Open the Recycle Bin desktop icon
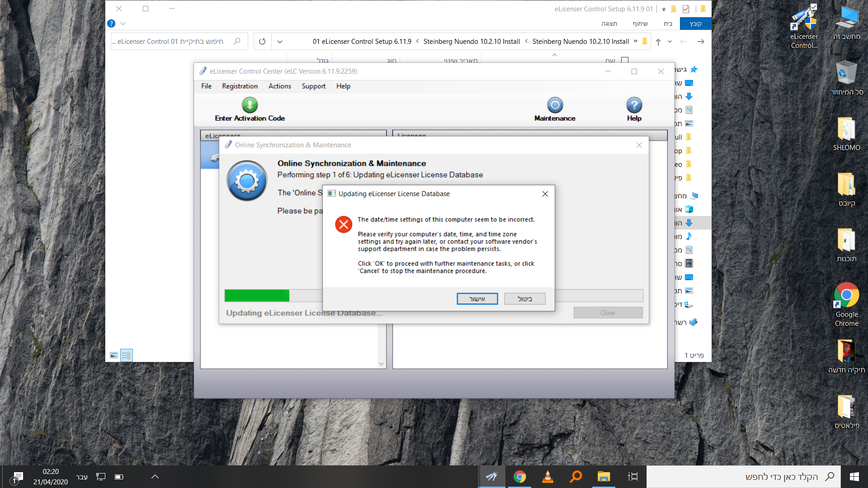This screenshot has height=488, width=868. pos(846,78)
